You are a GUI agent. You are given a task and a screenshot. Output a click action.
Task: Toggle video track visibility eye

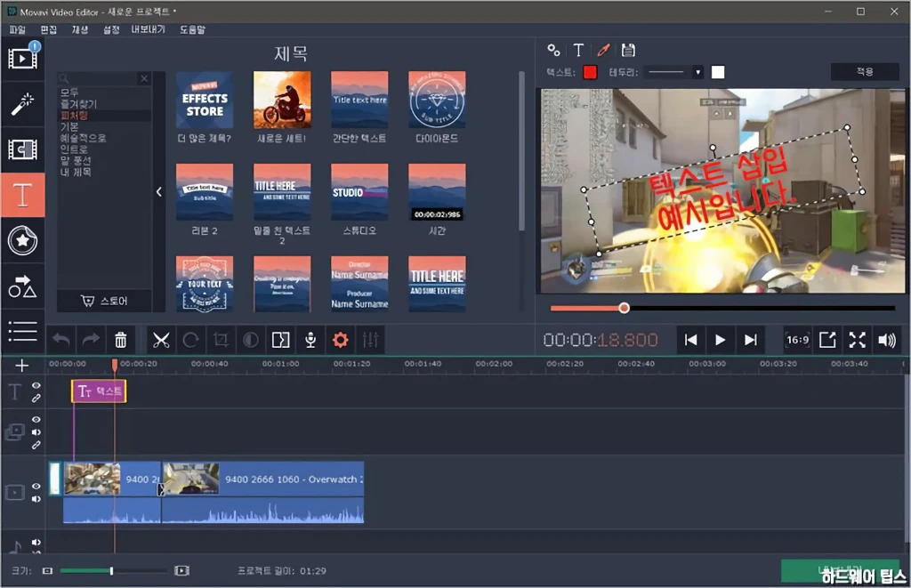pyautogui.click(x=36, y=487)
